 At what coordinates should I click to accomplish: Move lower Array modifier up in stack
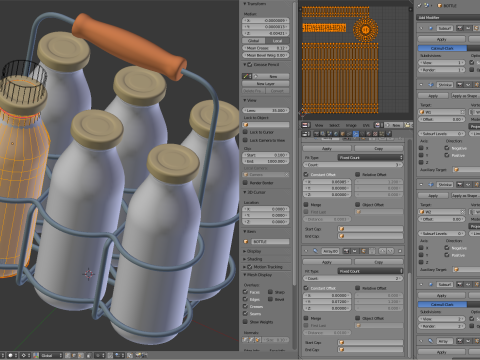382,251
